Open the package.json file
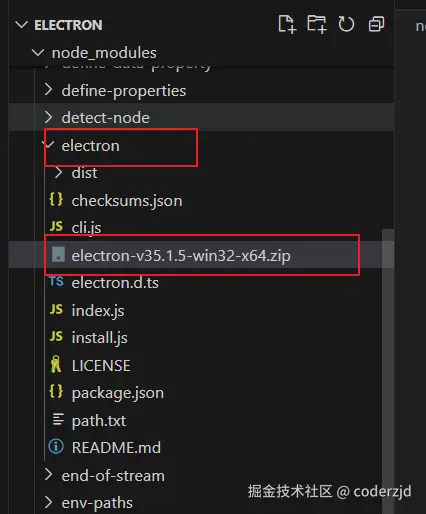426x514 pixels. pyautogui.click(x=118, y=393)
